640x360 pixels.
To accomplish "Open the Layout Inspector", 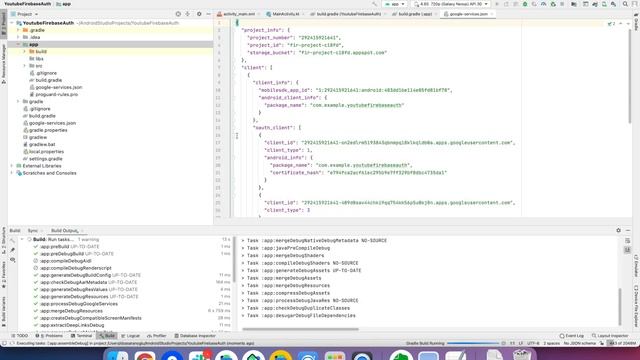I will pos(610,336).
